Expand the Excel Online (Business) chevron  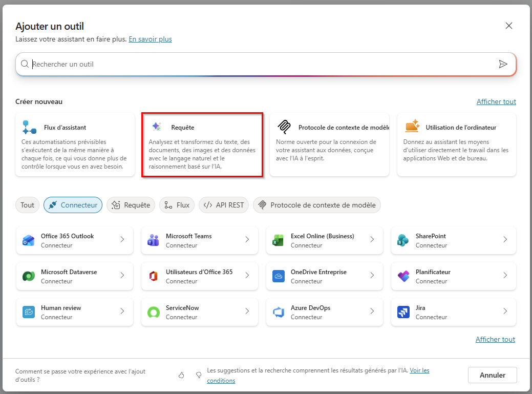[372, 239]
